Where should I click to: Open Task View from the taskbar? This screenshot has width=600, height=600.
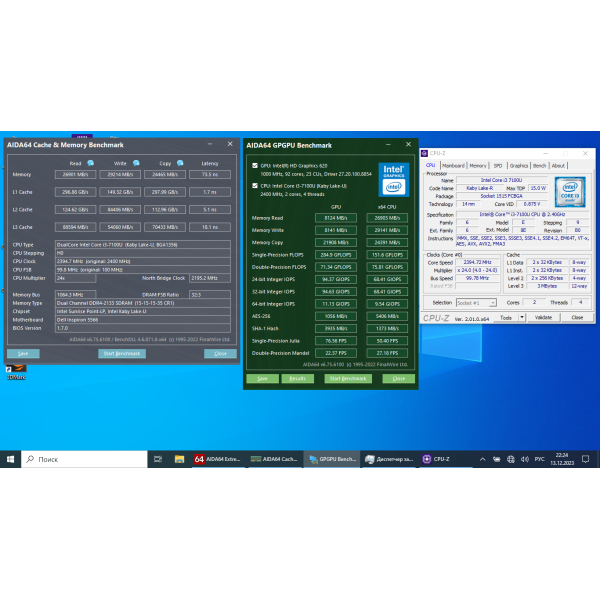pos(158,459)
